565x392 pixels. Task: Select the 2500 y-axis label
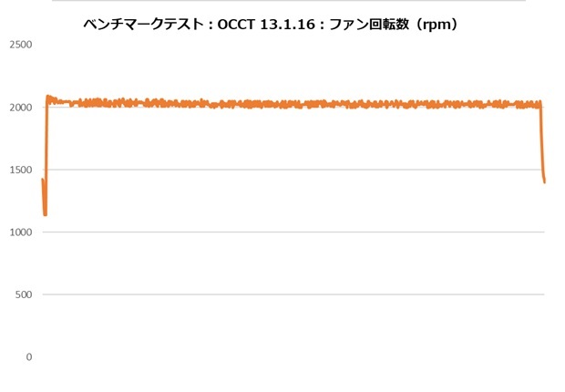click(19, 45)
